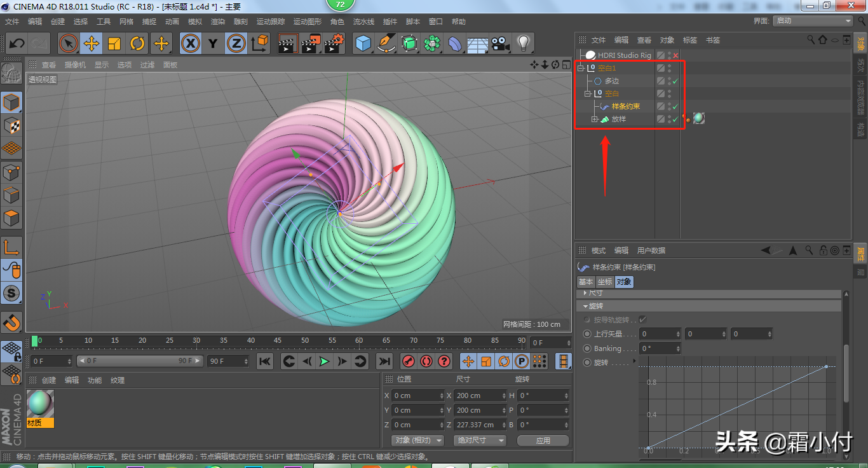This screenshot has width=868, height=468.
Task: Activate the Scale tool in top toolbar
Action: coord(114,44)
